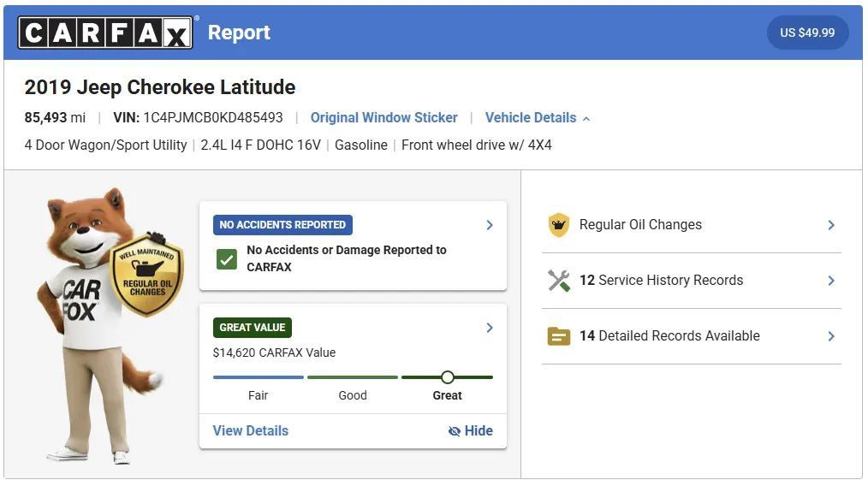
Task: Open the 14 Detailed Records Available row
Action: point(692,336)
